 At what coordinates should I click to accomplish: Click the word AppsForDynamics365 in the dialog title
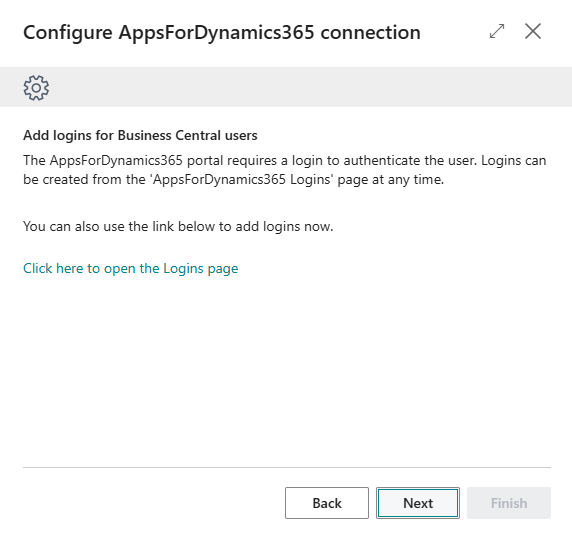216,32
